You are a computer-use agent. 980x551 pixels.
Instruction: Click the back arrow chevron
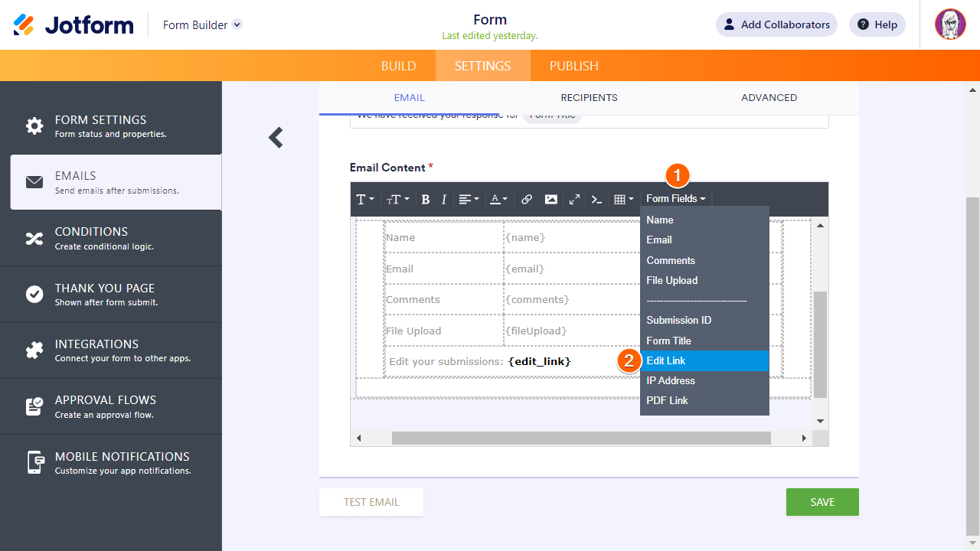(276, 138)
